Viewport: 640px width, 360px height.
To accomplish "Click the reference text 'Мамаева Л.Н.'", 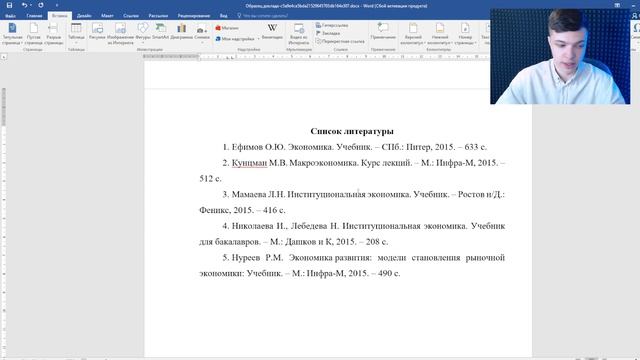I will [x=258, y=194].
